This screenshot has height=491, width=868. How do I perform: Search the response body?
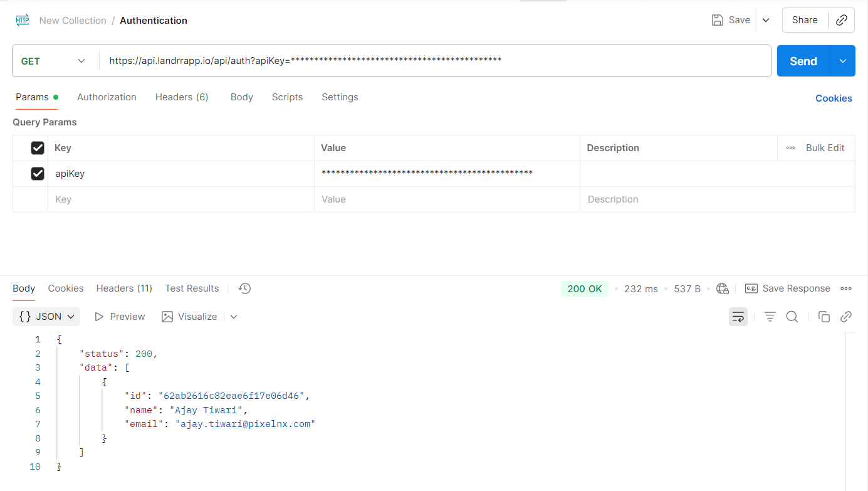tap(792, 317)
